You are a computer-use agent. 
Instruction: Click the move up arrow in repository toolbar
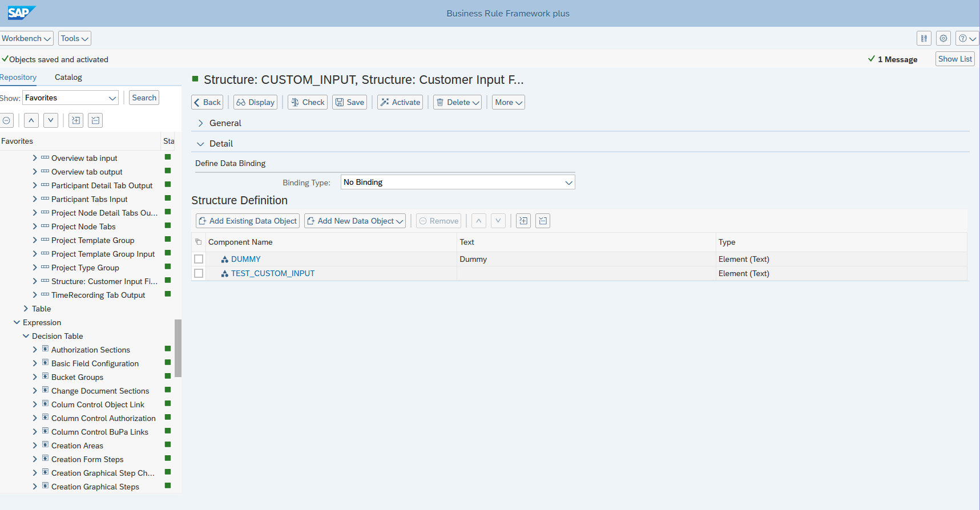(31, 120)
